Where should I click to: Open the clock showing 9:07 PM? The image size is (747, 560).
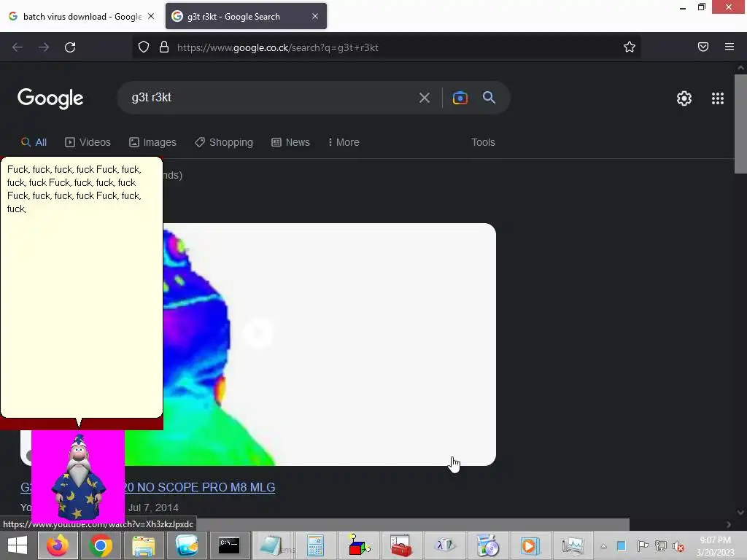pos(715,546)
